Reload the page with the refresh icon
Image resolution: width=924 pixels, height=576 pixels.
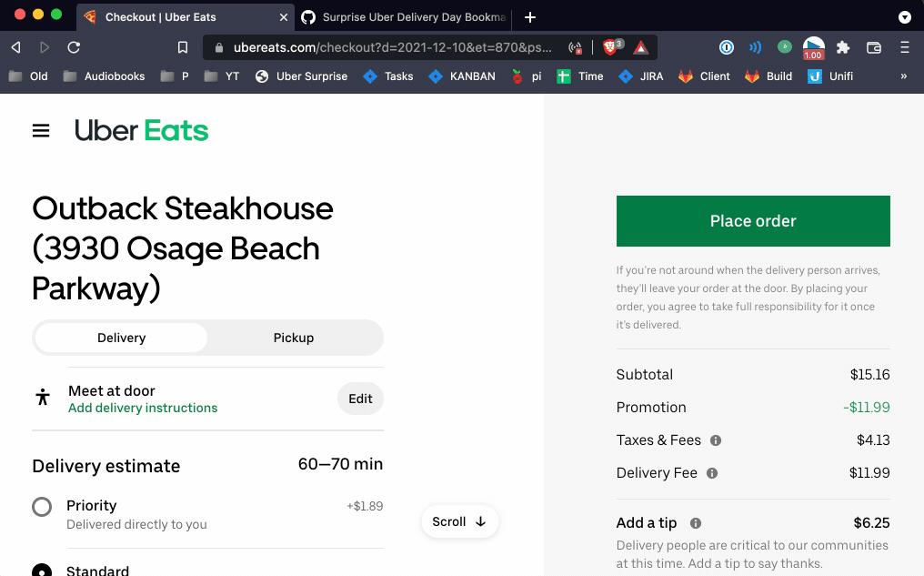[x=74, y=47]
